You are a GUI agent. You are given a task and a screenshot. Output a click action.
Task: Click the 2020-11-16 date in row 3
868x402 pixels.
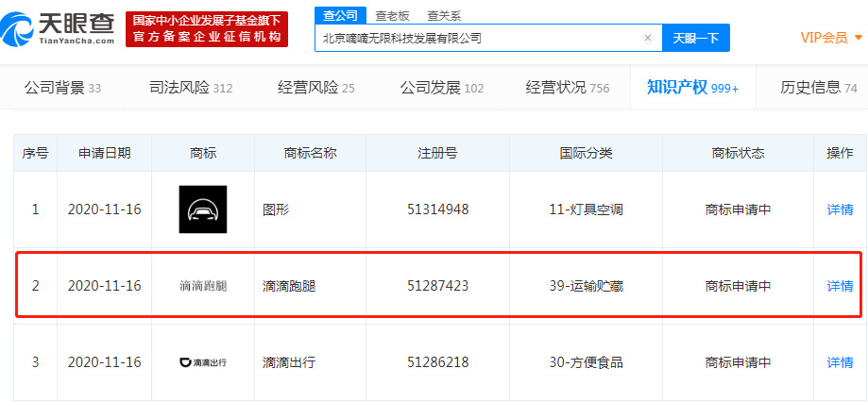click(x=104, y=362)
